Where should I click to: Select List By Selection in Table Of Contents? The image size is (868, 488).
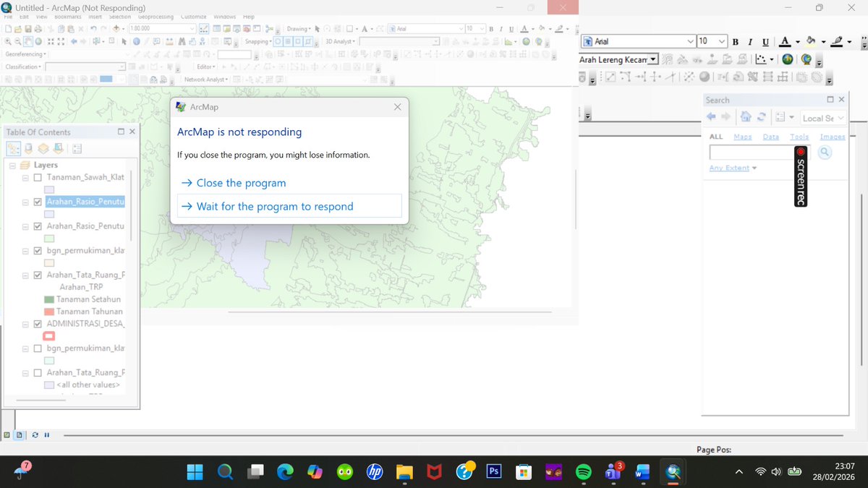tap(57, 148)
